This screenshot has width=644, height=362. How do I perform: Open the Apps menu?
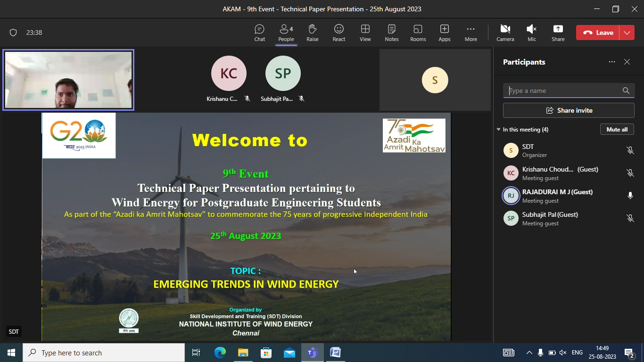click(444, 33)
